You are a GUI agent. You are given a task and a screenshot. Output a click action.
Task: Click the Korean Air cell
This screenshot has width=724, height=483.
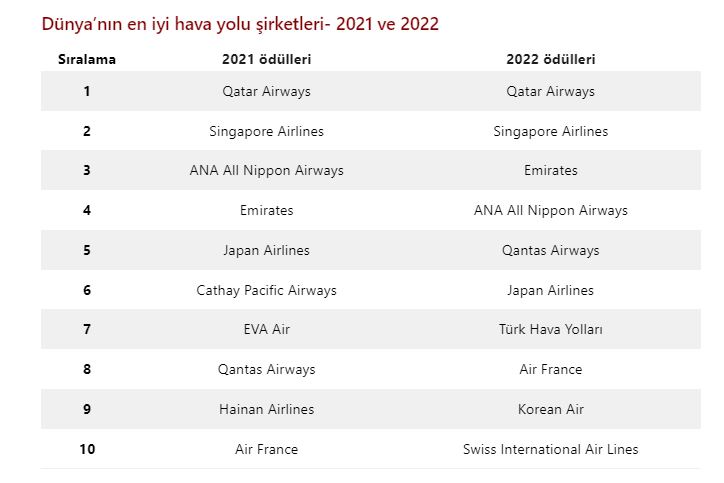click(x=550, y=409)
